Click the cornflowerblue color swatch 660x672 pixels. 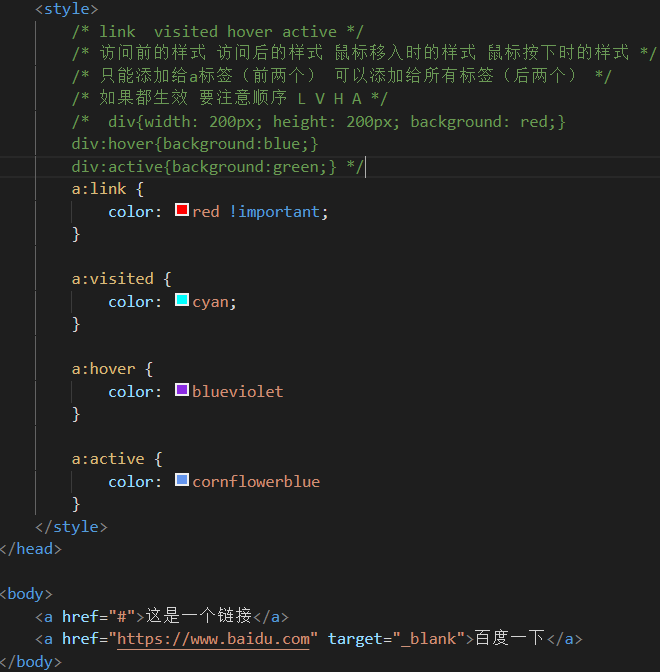(182, 480)
